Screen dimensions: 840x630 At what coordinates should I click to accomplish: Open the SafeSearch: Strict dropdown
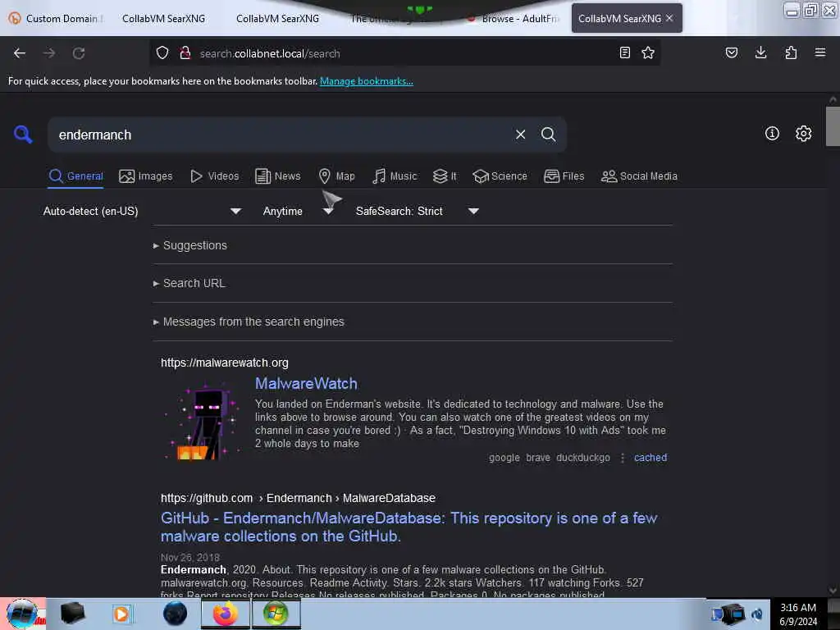tap(418, 211)
